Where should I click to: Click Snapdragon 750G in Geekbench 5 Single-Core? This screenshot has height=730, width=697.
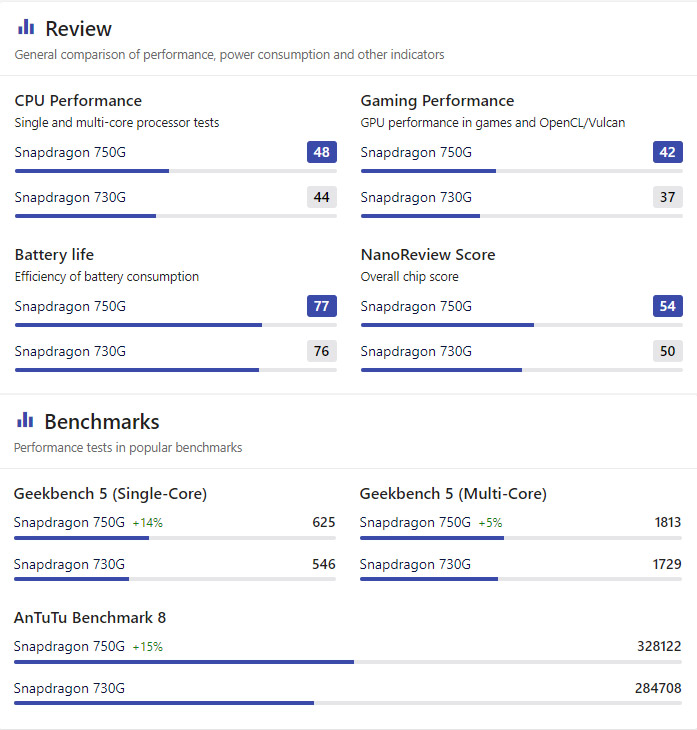[69, 523]
